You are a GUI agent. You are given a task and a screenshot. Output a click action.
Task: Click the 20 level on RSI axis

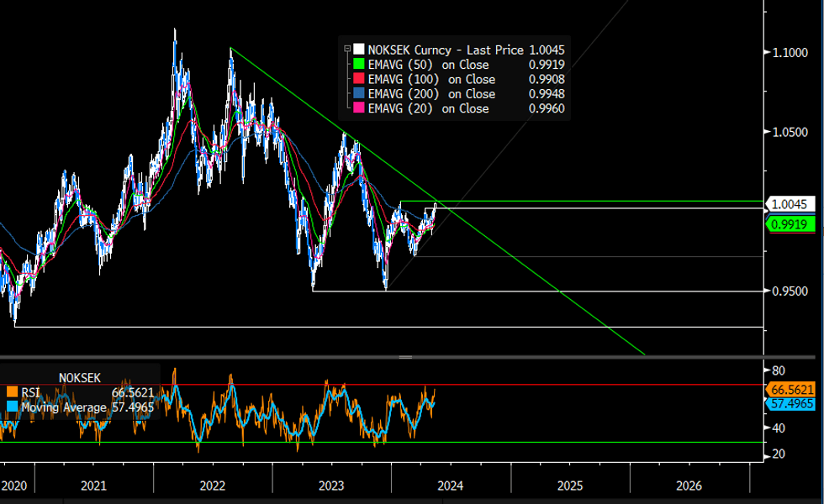tap(779, 454)
